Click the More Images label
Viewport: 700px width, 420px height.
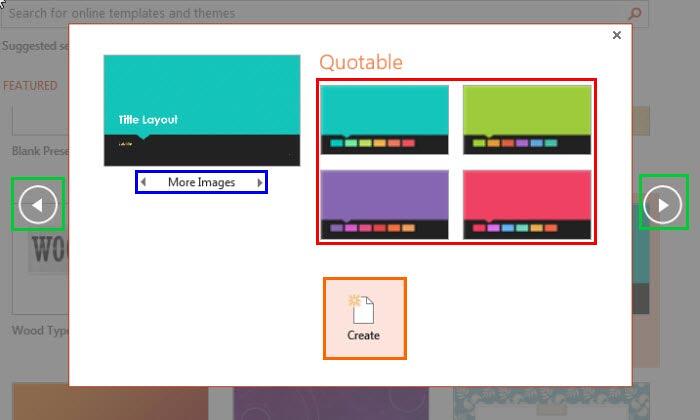coord(201,182)
